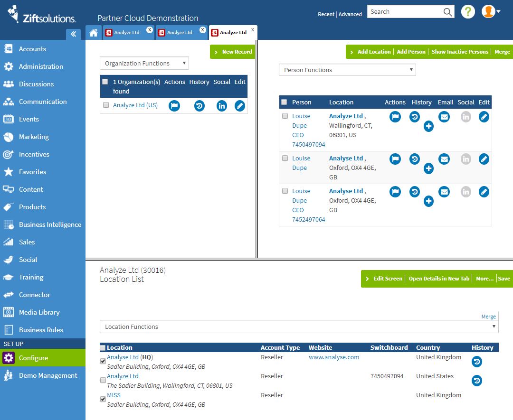Screen dimensions: 513x420
Task: Open the Email icon for Louise Dupe
Action: tap(444, 117)
